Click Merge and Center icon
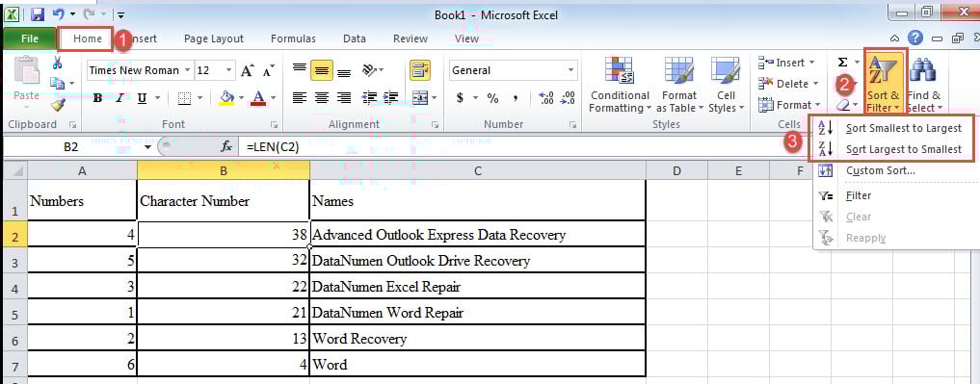This screenshot has width=980, height=384. click(x=420, y=98)
